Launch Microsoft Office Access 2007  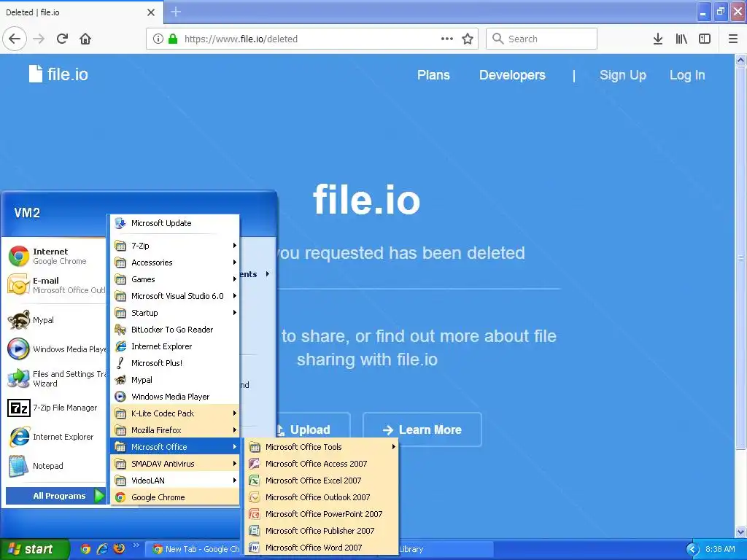click(x=322, y=464)
